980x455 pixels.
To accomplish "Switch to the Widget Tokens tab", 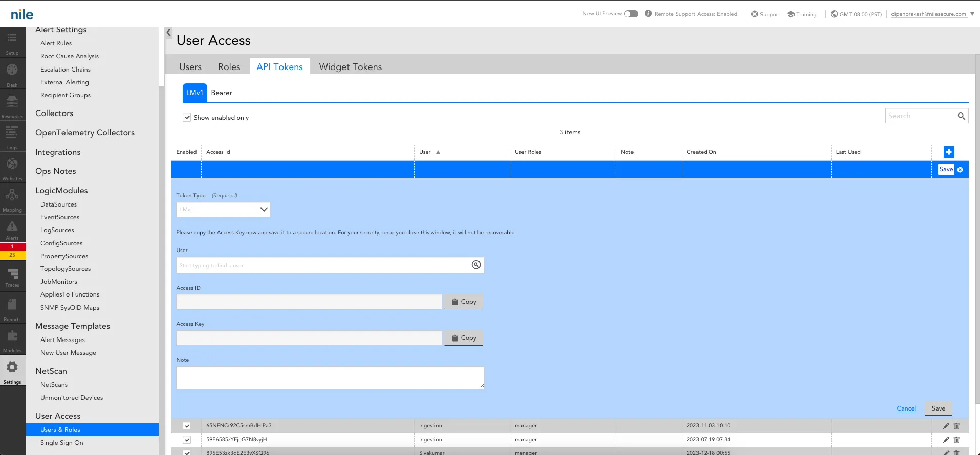I will click(351, 67).
